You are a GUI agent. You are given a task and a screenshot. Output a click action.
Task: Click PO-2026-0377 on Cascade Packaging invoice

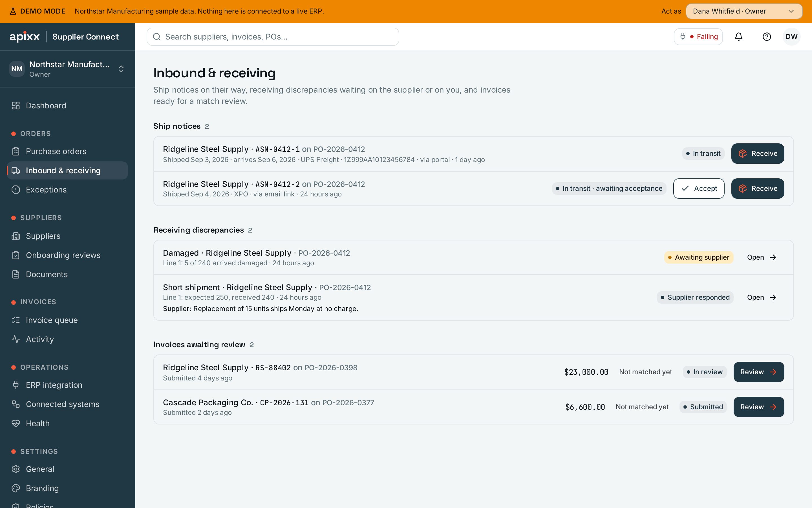pyautogui.click(x=348, y=402)
